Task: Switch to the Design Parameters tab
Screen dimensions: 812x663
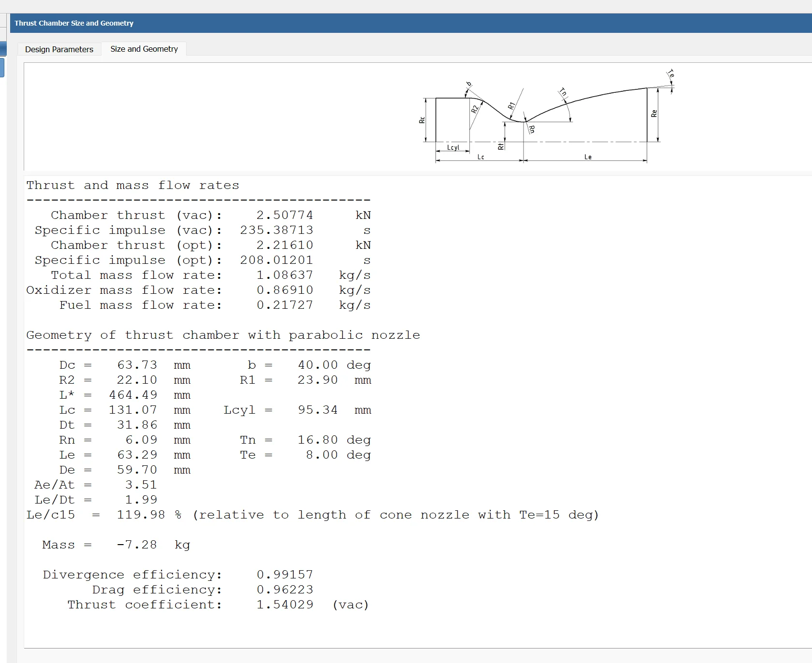Action: click(x=59, y=49)
